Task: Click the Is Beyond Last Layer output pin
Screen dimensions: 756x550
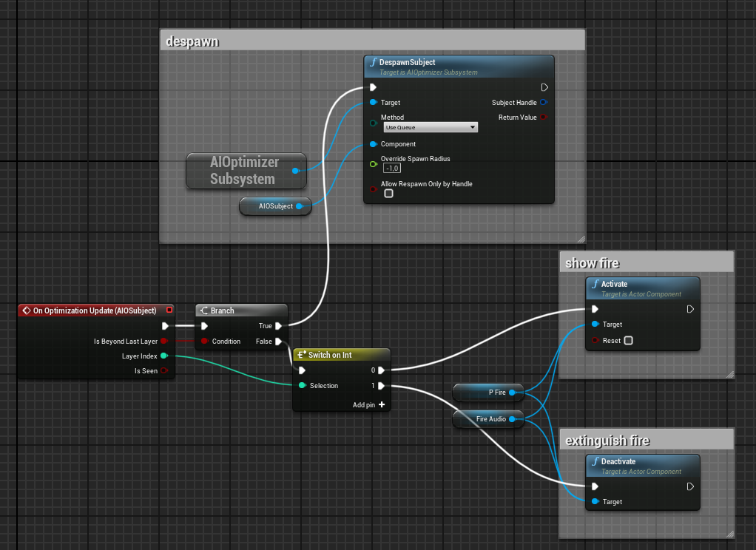Action: 163,342
